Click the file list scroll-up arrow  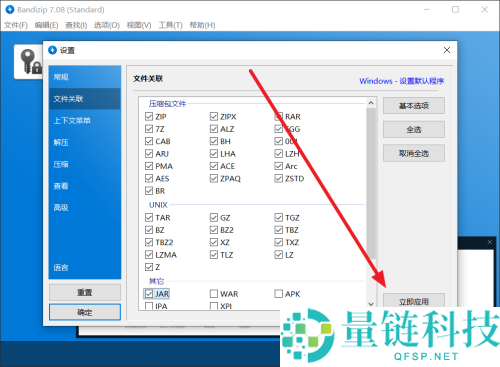point(371,103)
